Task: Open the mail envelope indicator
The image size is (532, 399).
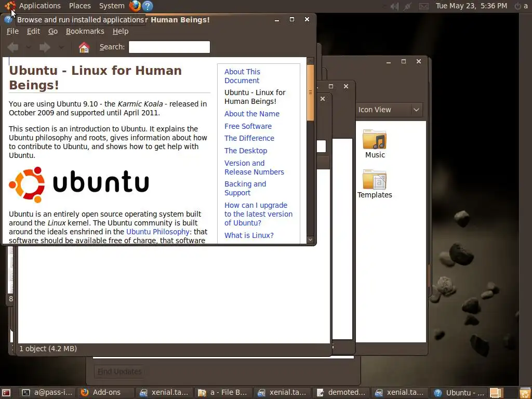Action: pos(423,6)
